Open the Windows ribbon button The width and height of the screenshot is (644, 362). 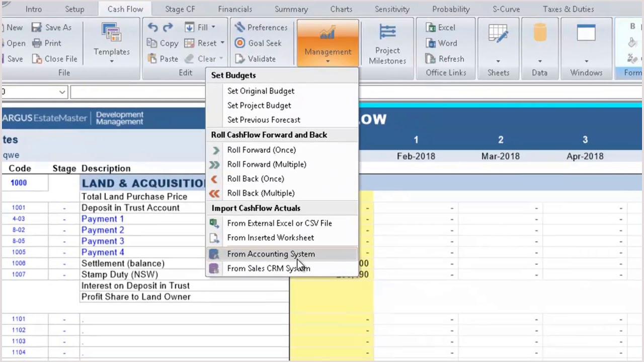(x=586, y=43)
